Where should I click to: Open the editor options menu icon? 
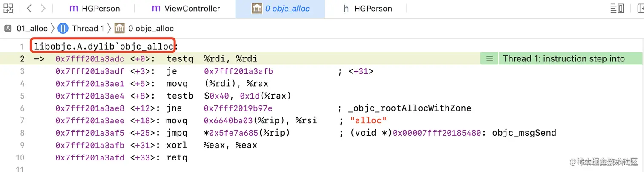tap(617, 8)
